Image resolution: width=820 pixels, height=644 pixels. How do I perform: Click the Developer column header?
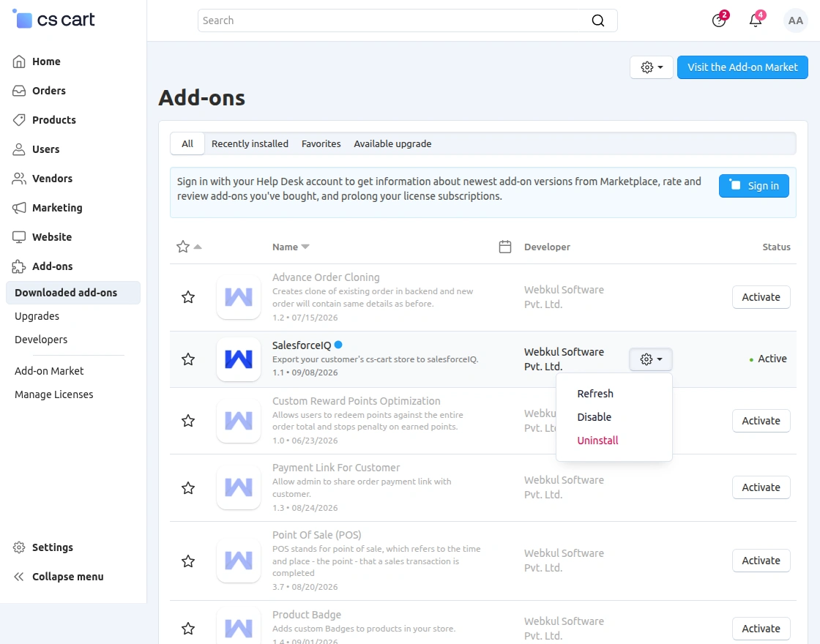[547, 247]
